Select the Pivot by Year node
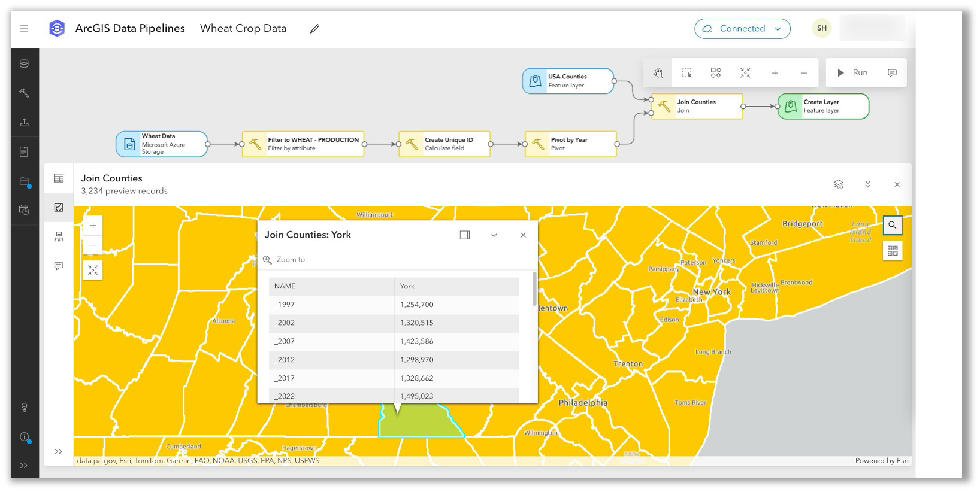The width and height of the screenshot is (980, 492). coord(571,144)
